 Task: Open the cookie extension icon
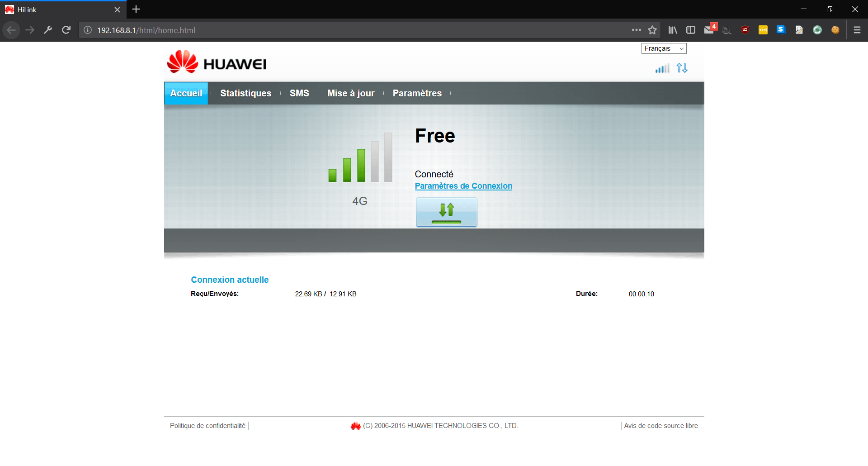click(x=835, y=30)
